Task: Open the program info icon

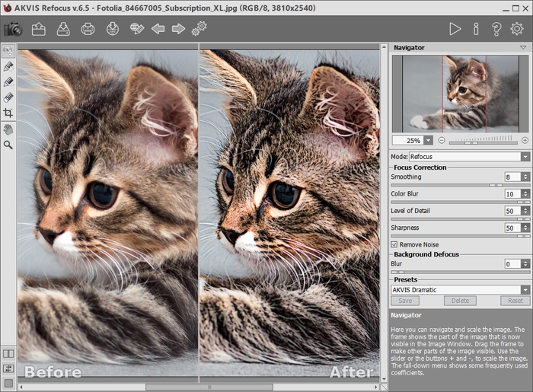Action: coord(476,29)
